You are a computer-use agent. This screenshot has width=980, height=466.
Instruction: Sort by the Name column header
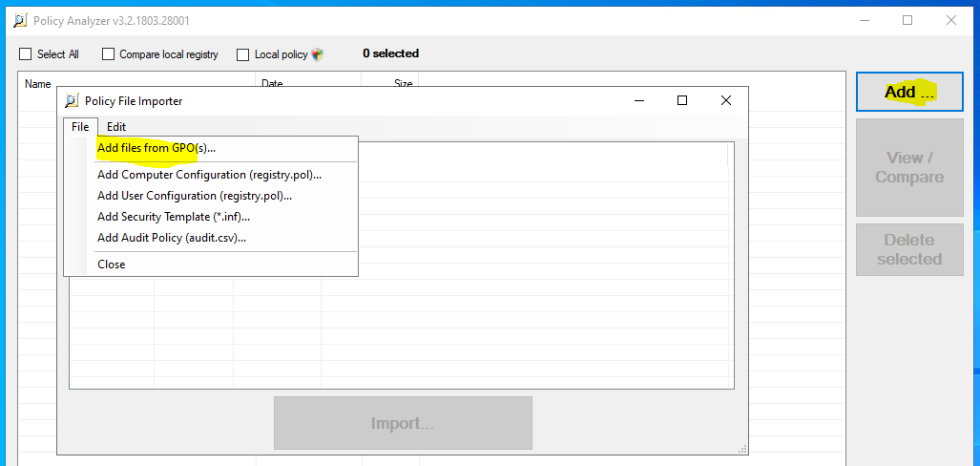click(37, 83)
